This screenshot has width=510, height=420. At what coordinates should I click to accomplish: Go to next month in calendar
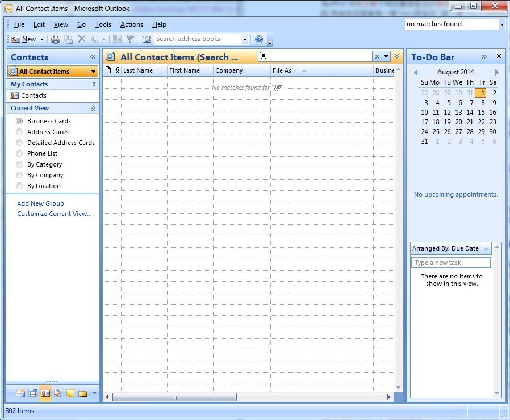point(497,72)
